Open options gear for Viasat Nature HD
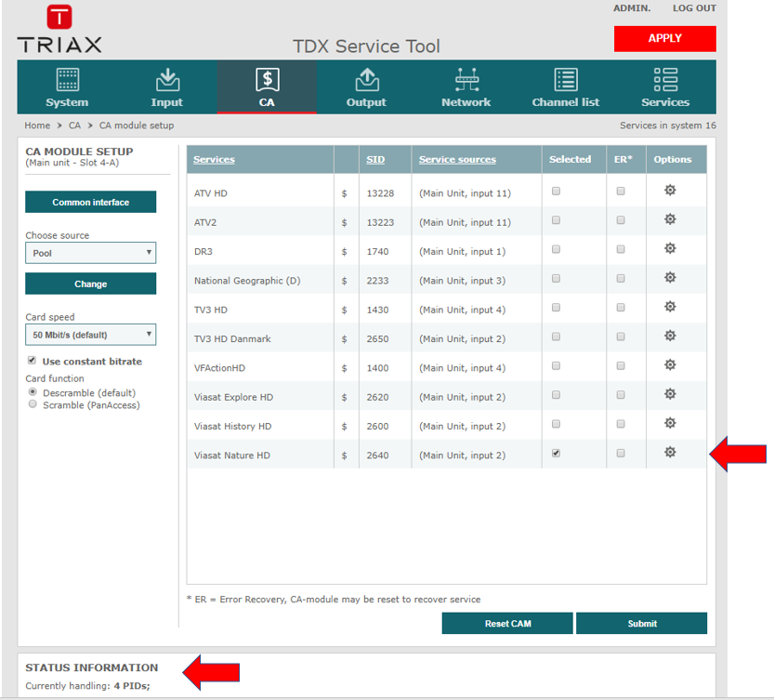774x700 pixels. [670, 453]
